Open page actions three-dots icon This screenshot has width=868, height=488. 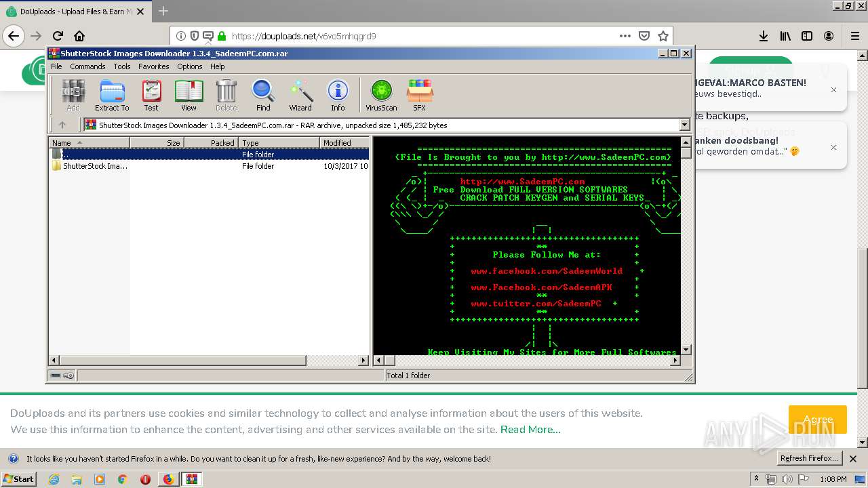click(625, 36)
